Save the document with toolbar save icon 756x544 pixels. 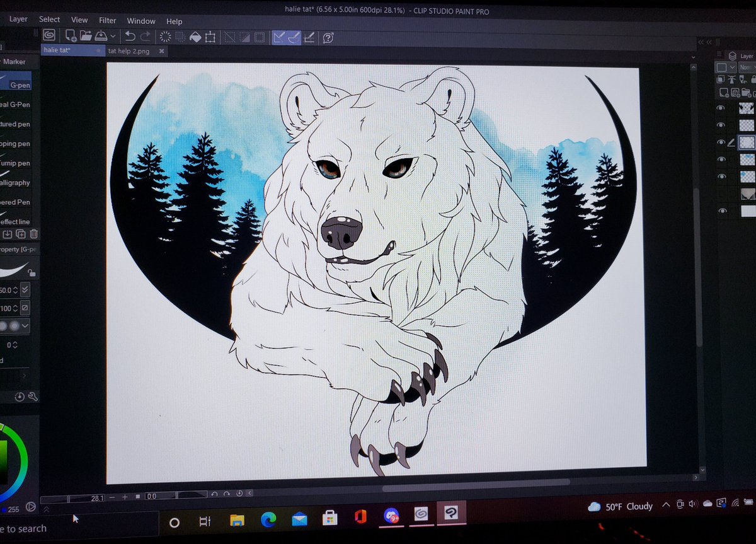(x=101, y=36)
